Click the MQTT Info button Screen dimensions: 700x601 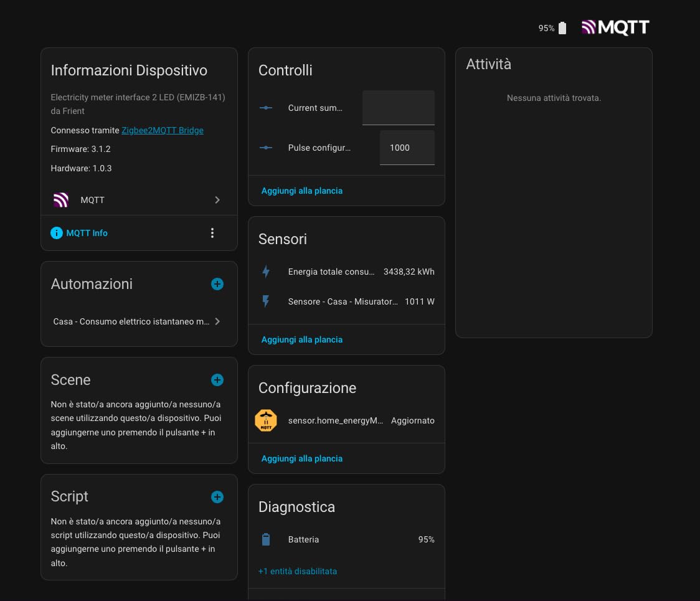click(x=79, y=233)
